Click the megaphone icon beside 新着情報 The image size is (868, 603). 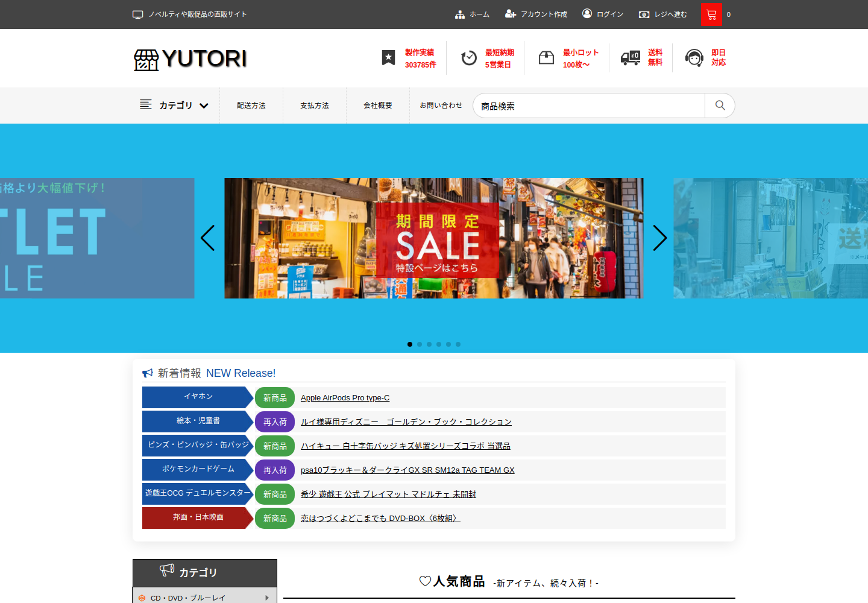pyautogui.click(x=148, y=373)
